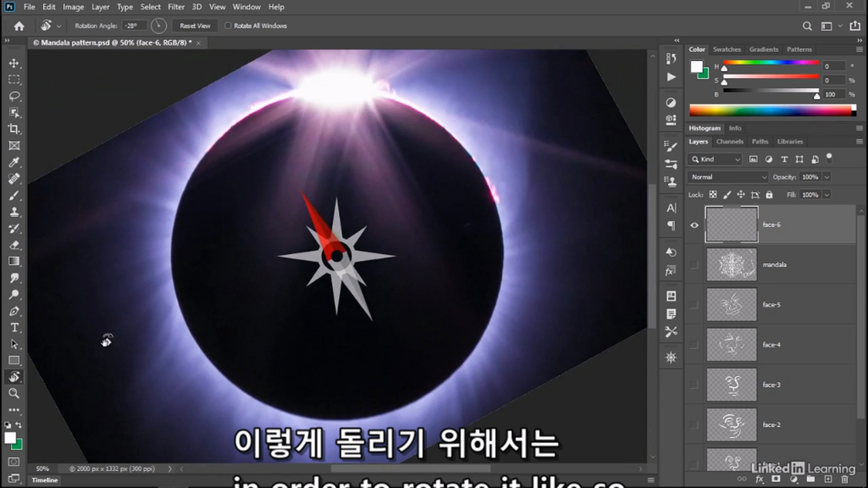The width and height of the screenshot is (868, 488).
Task: Open the Window menu
Action: [x=246, y=7]
